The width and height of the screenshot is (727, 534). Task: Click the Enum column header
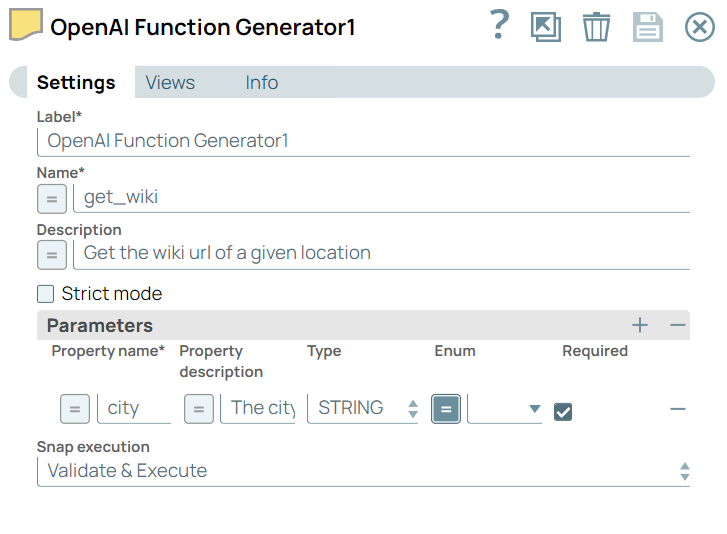pos(455,351)
